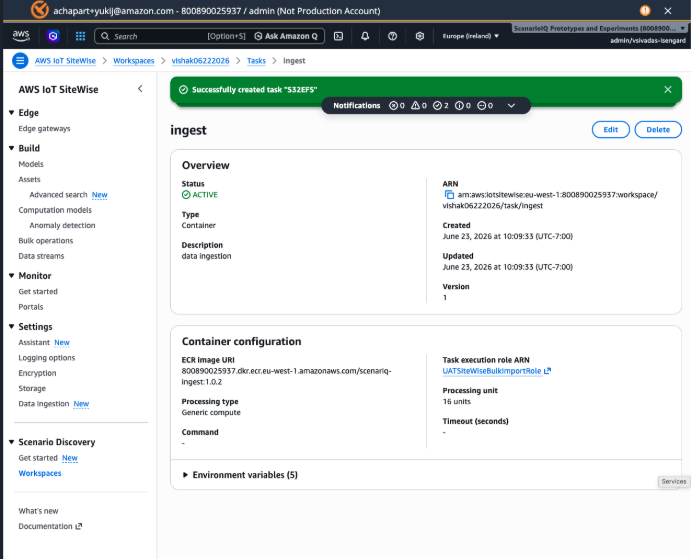Open the console settings gear icon
The height and width of the screenshot is (559, 691).
point(420,36)
